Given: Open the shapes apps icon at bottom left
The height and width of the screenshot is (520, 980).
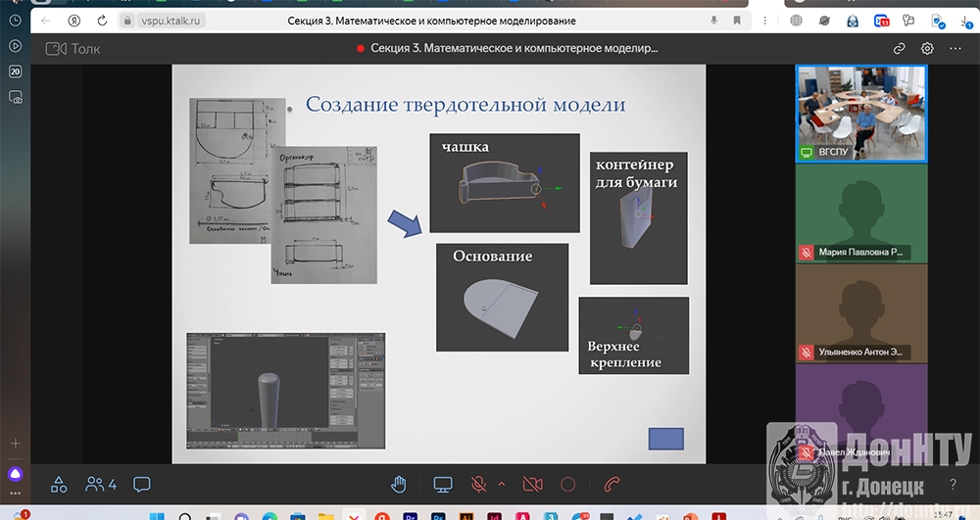Looking at the screenshot, I should tap(59, 484).
